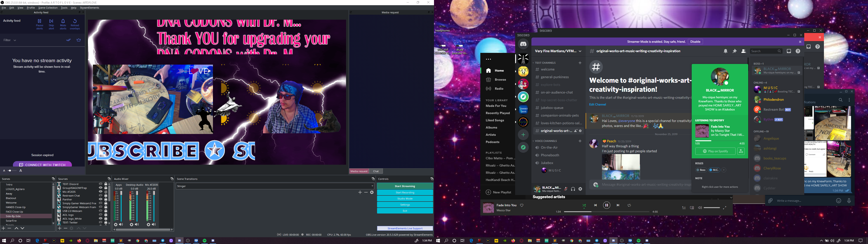Screen dimensions: 868x244
Task: Adjust Spotify volume slider
Action: 712,208
